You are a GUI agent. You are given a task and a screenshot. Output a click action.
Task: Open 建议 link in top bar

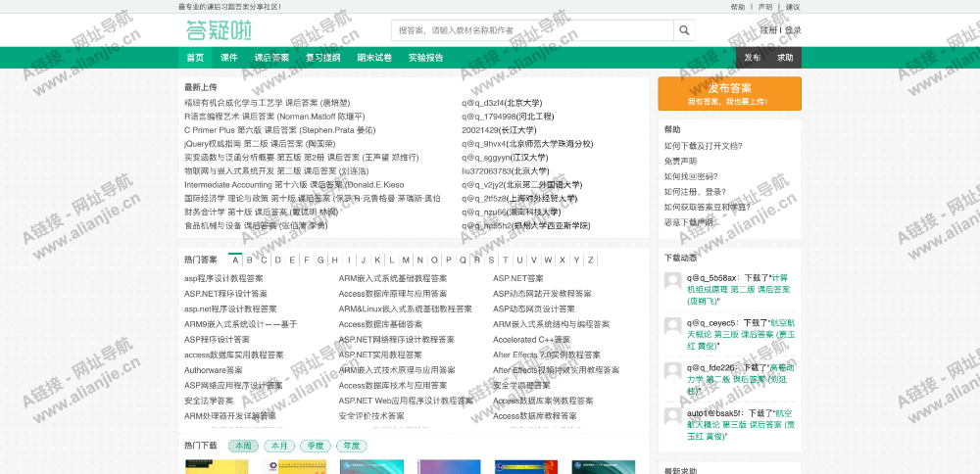(793, 7)
